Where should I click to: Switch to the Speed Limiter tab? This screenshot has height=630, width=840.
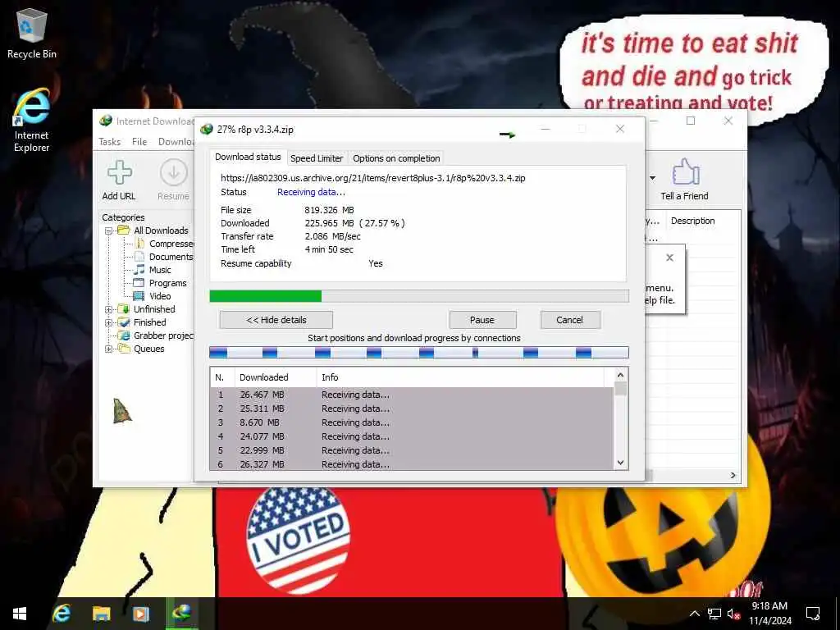click(317, 158)
